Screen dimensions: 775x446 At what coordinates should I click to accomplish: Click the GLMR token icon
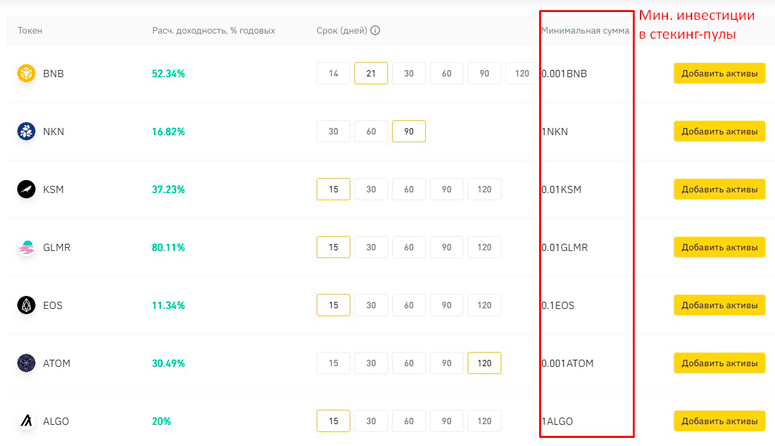pos(26,247)
